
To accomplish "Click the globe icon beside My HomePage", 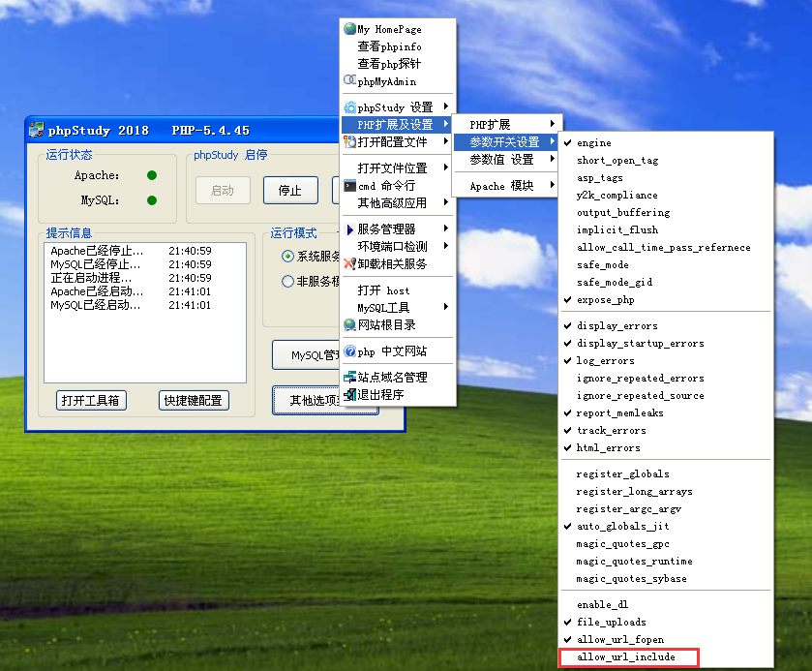I will tap(349, 28).
